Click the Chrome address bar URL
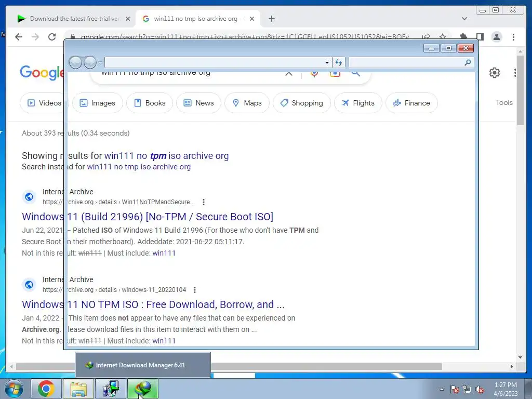This screenshot has height=399, width=532. pos(244,37)
